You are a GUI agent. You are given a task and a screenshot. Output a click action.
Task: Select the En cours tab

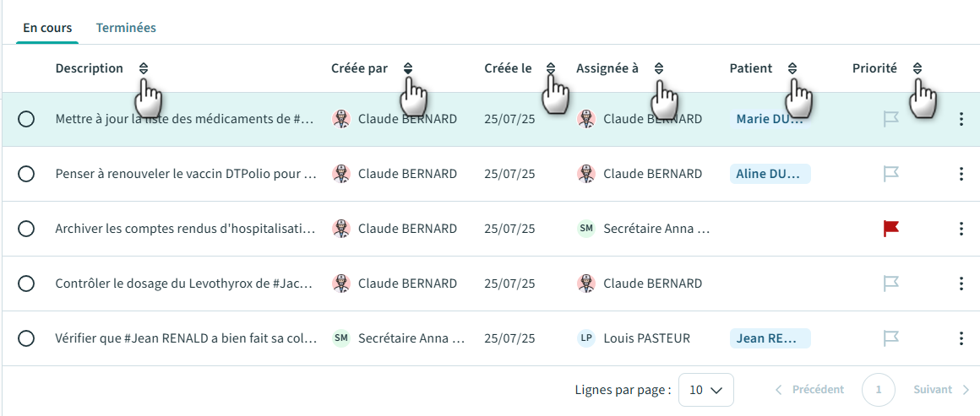coord(47,28)
